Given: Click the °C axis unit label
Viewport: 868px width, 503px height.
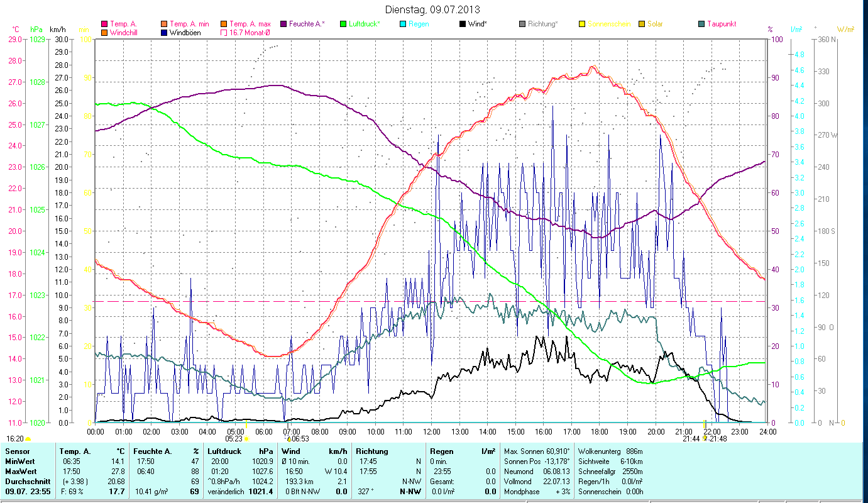Looking at the screenshot, I should pos(16,29).
